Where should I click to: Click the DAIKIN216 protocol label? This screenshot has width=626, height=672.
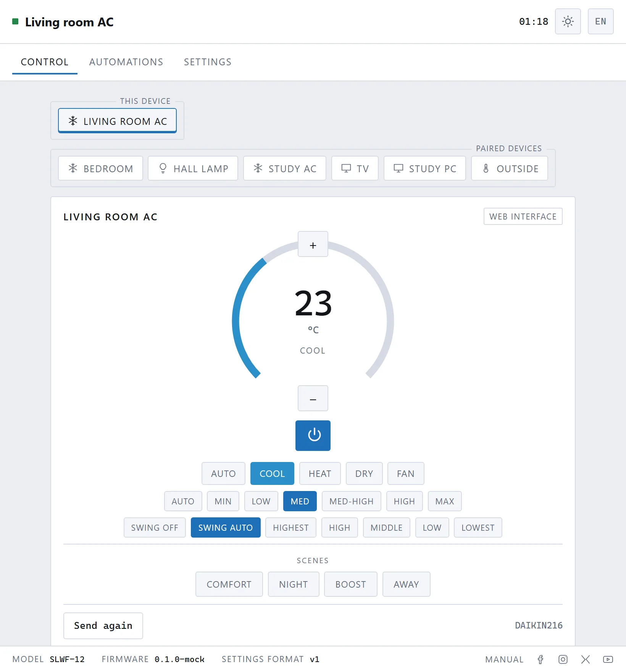click(x=539, y=625)
